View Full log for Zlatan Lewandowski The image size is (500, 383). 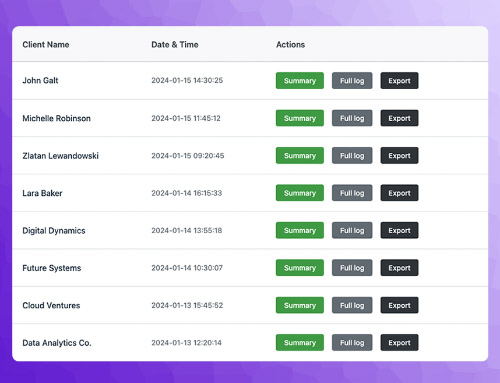(352, 156)
